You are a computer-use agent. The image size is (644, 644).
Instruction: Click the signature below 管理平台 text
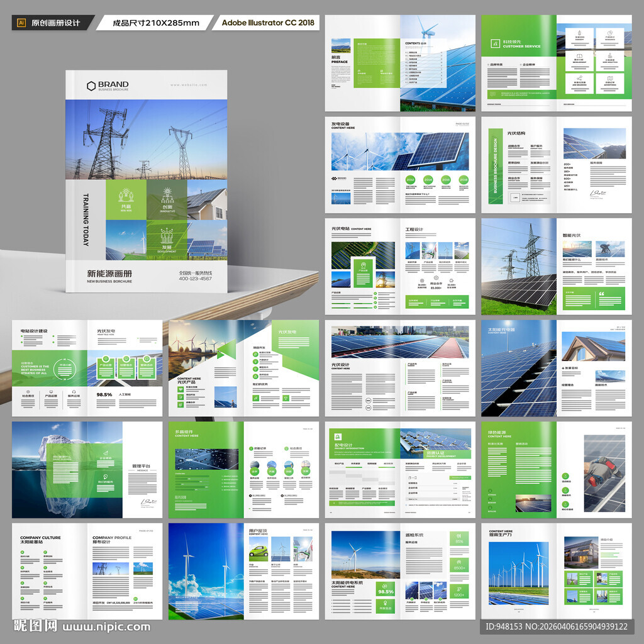(x=148, y=501)
